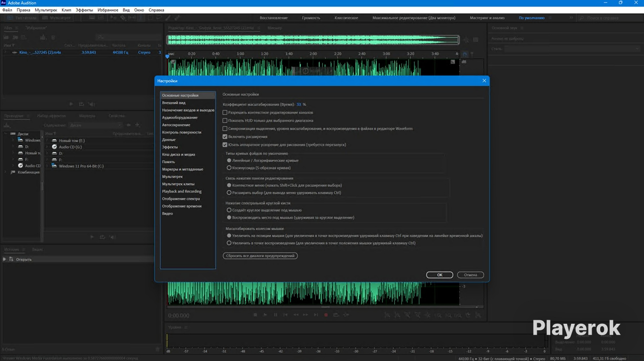Click the red Record button in transport

[x=325, y=315]
